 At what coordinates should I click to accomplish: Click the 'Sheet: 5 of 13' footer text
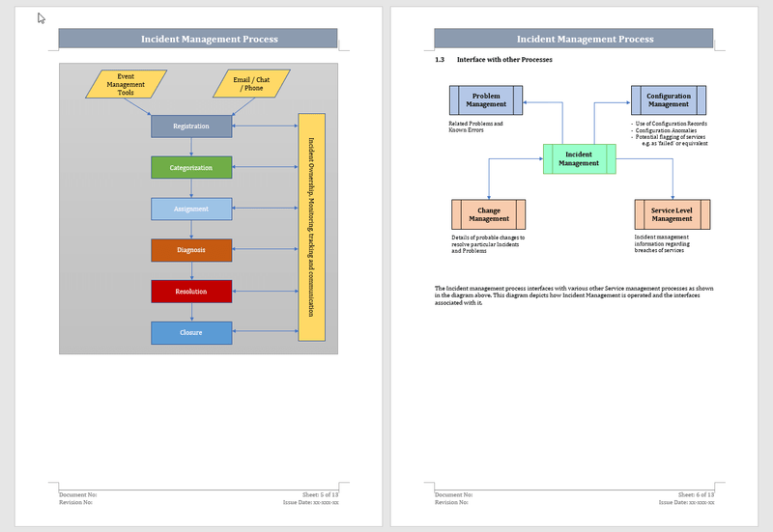coord(319,494)
